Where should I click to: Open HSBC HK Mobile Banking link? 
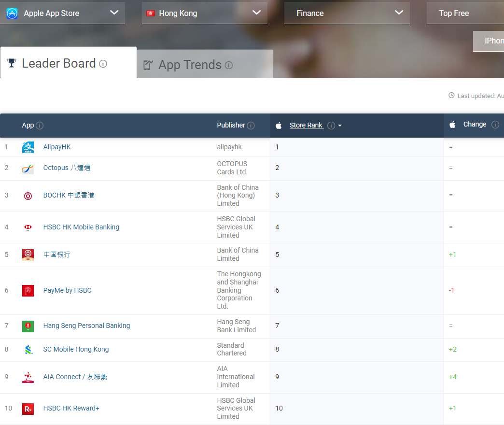[81, 227]
